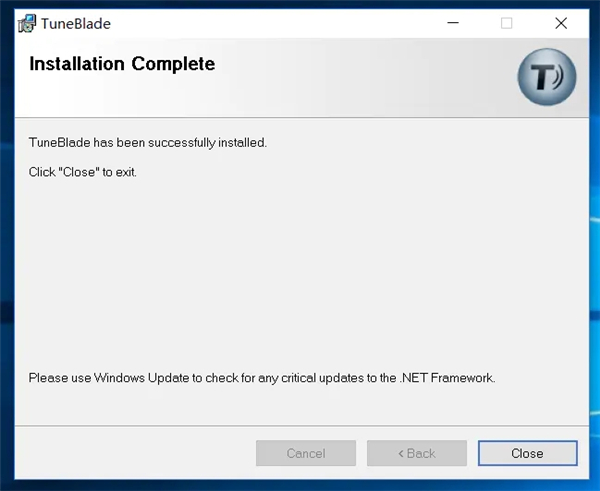Viewport: 600px width, 491px height.
Task: Click the disabled Cancel button
Action: (x=306, y=453)
